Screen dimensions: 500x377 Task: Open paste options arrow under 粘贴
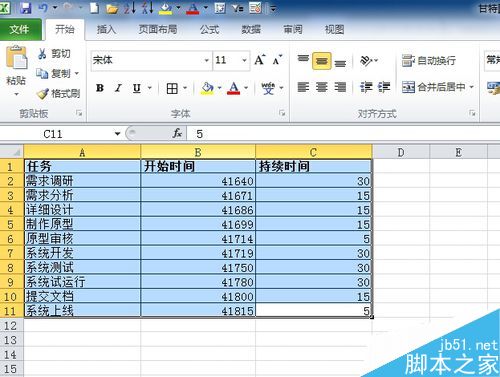[x=16, y=95]
